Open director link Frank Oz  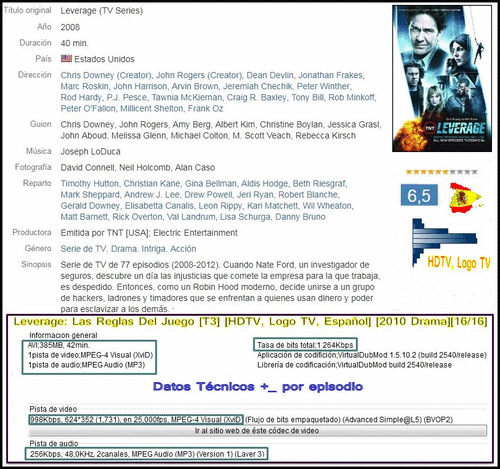205,108
